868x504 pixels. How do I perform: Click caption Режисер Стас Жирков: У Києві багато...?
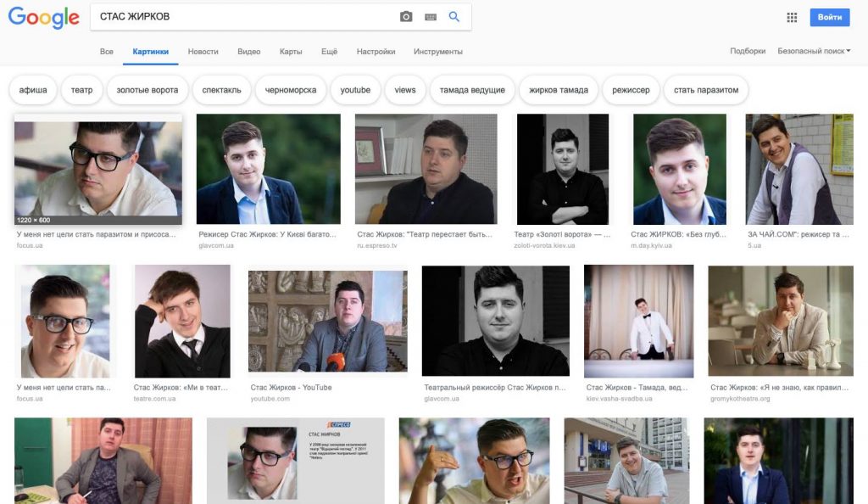point(267,234)
